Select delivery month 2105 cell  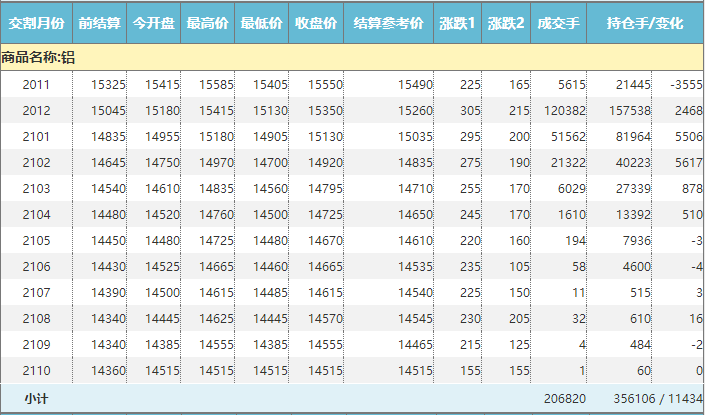click(x=36, y=241)
